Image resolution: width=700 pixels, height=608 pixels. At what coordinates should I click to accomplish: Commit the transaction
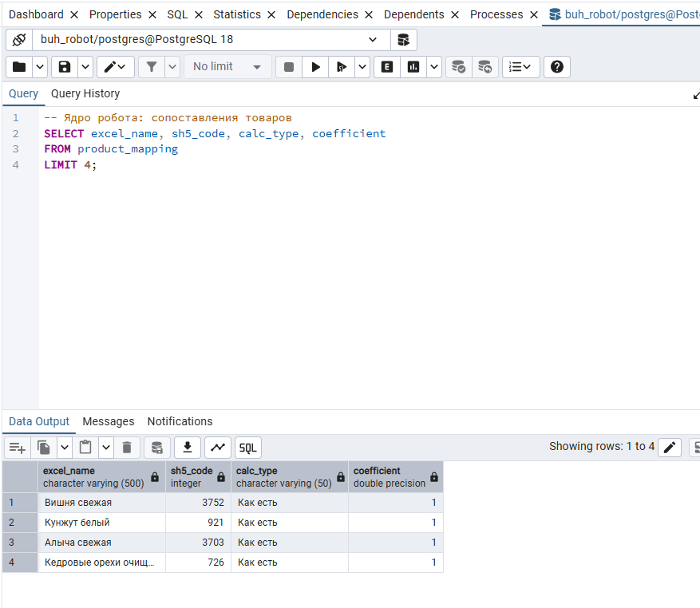(458, 67)
